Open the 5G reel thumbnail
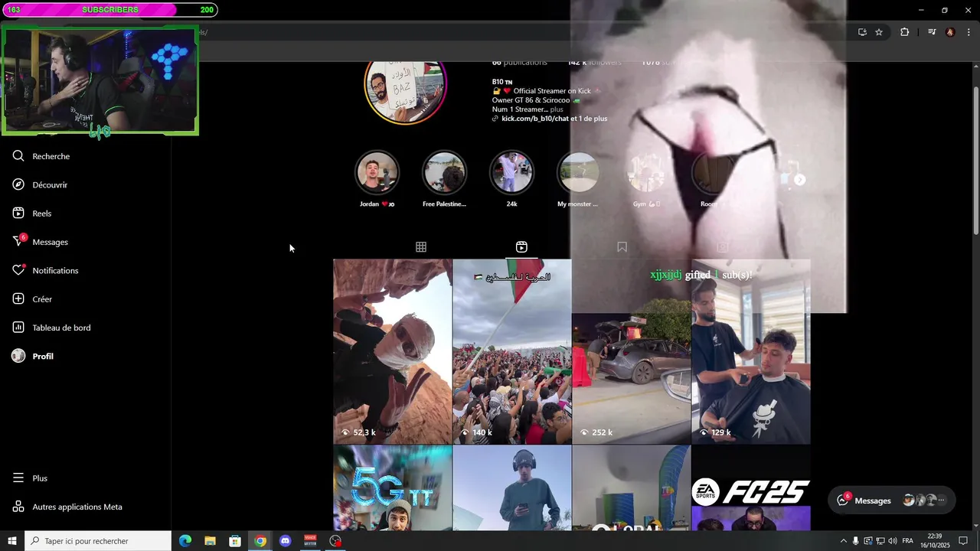980x551 pixels. (x=393, y=488)
